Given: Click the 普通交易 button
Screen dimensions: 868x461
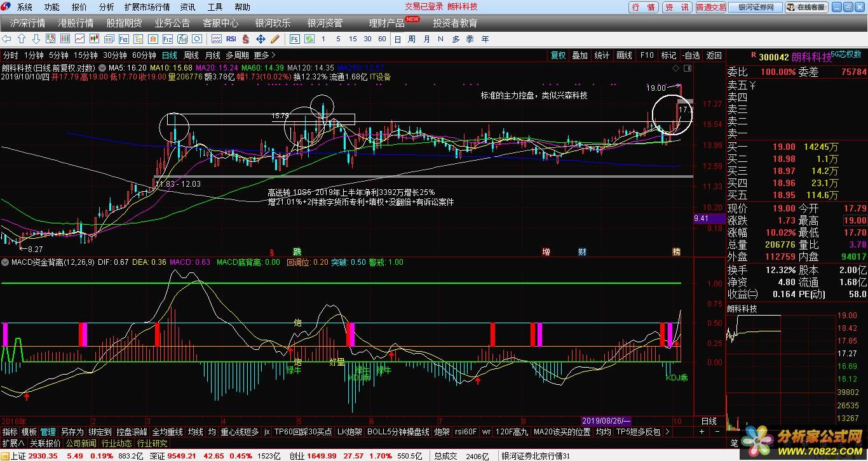Looking at the screenshot, I should click(x=710, y=7).
